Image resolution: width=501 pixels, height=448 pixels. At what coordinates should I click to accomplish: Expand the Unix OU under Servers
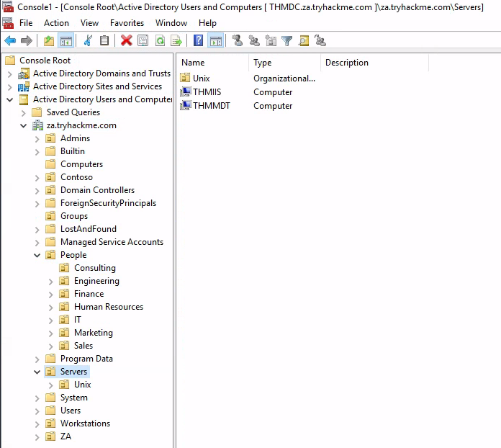pos(51,385)
